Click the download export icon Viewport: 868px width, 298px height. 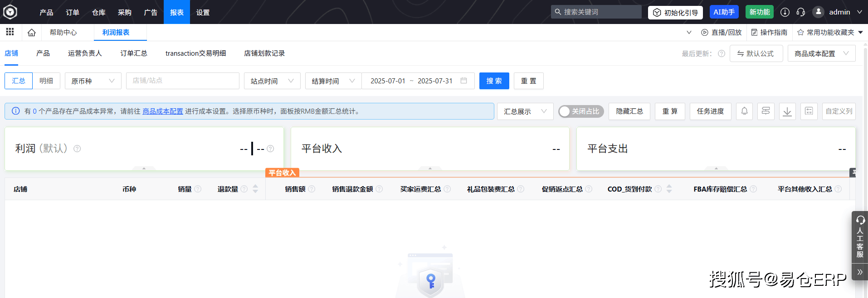(x=787, y=111)
